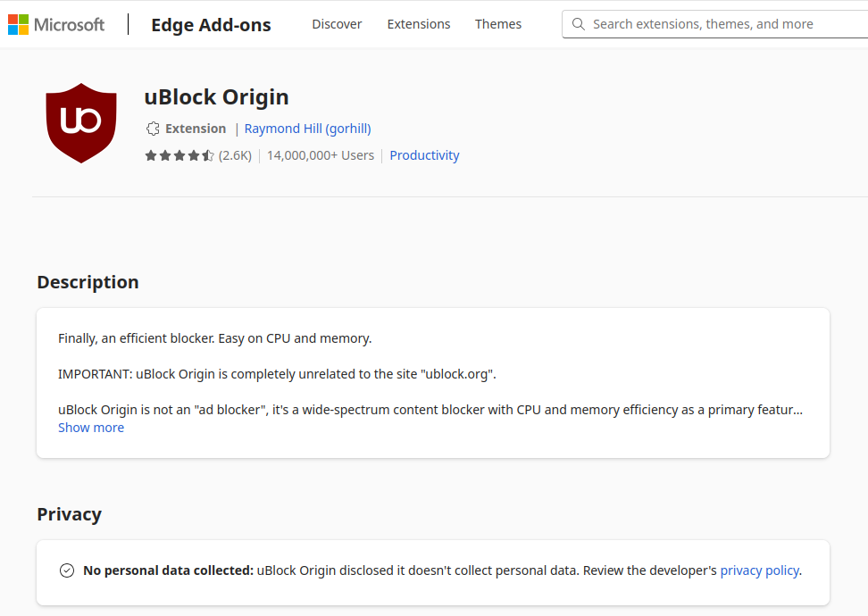Viewport: 868px width, 616px height.
Task: Click the Extension type label
Action: point(196,129)
